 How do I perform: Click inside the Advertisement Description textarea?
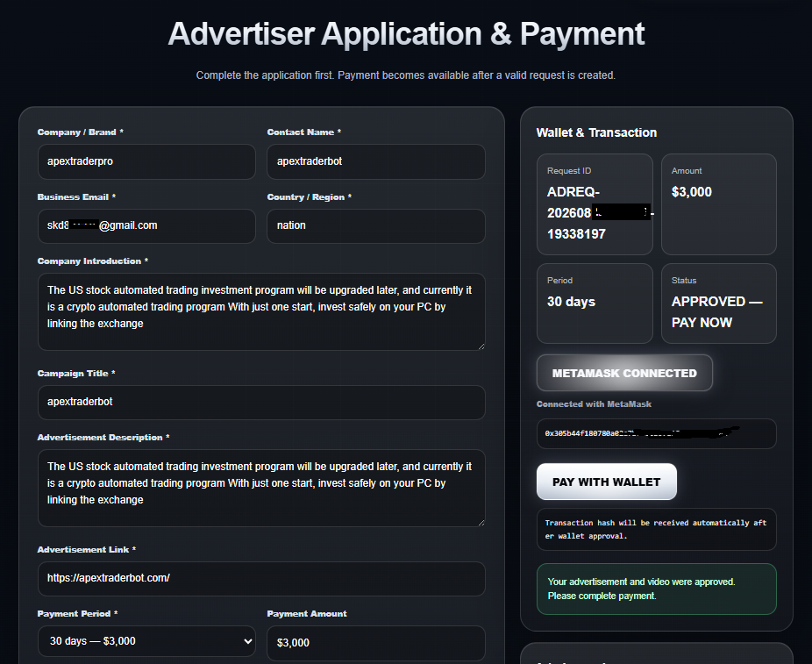click(x=261, y=488)
